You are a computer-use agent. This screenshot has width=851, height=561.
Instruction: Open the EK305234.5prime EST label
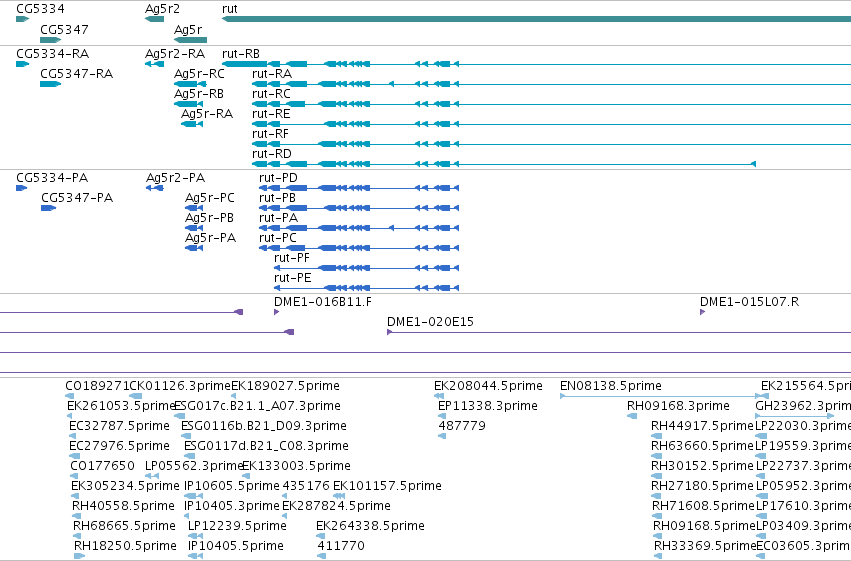click(125, 487)
